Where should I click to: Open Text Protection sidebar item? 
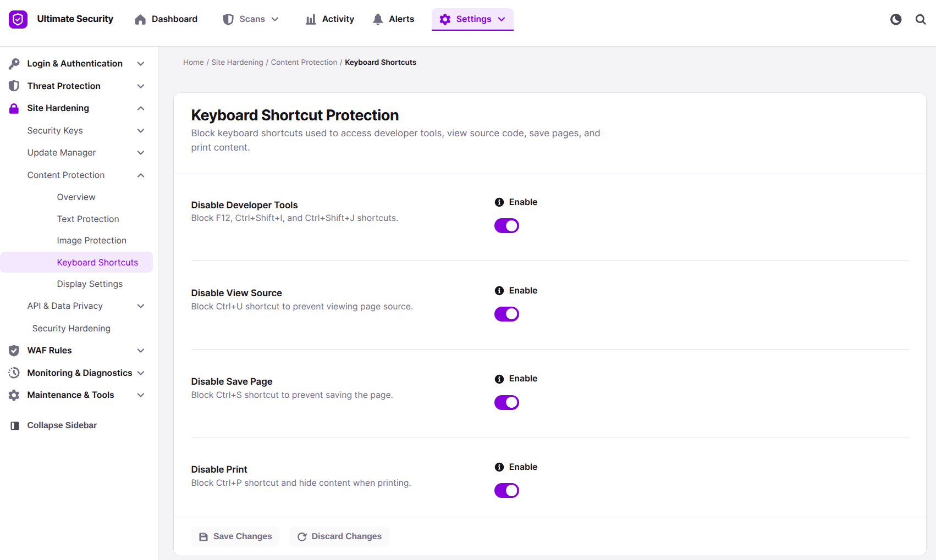pos(88,219)
